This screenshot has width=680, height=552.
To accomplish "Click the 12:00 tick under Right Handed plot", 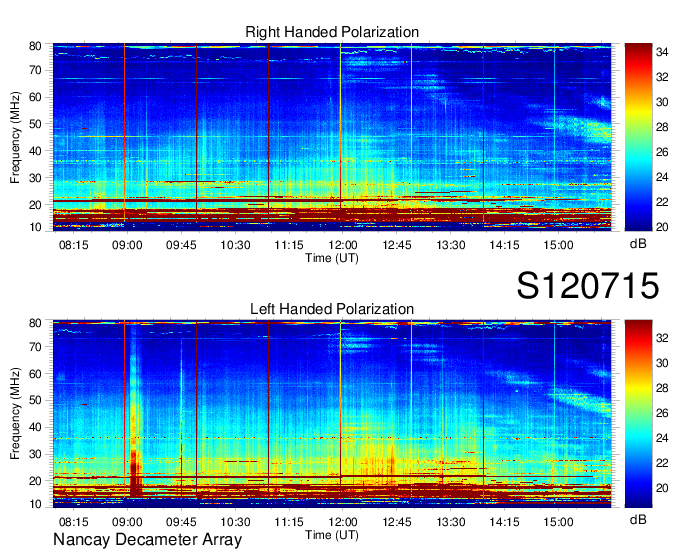I will 343,245.
